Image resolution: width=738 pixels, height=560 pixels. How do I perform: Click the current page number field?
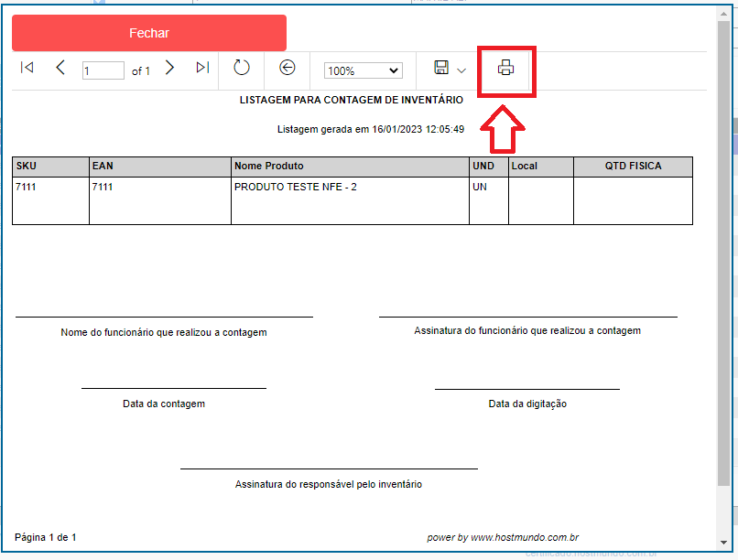click(103, 70)
